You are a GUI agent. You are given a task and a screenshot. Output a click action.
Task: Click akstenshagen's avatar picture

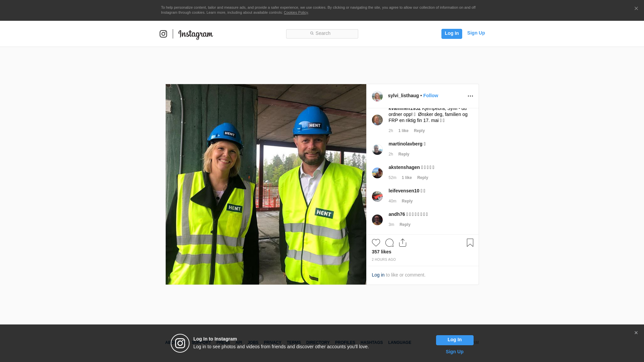click(377, 173)
